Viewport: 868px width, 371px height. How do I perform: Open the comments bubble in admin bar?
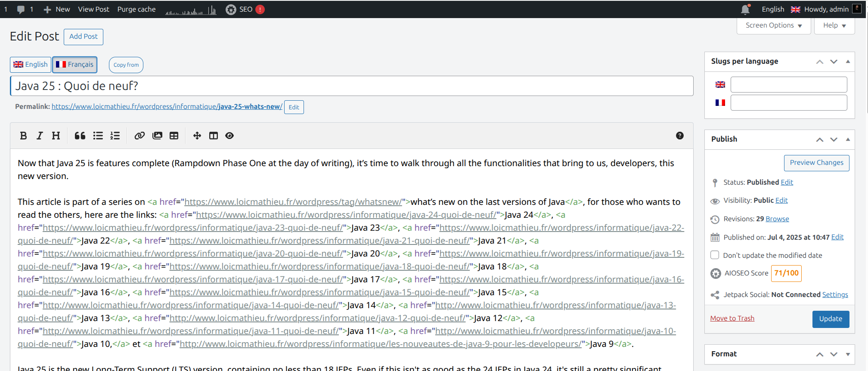point(21,9)
